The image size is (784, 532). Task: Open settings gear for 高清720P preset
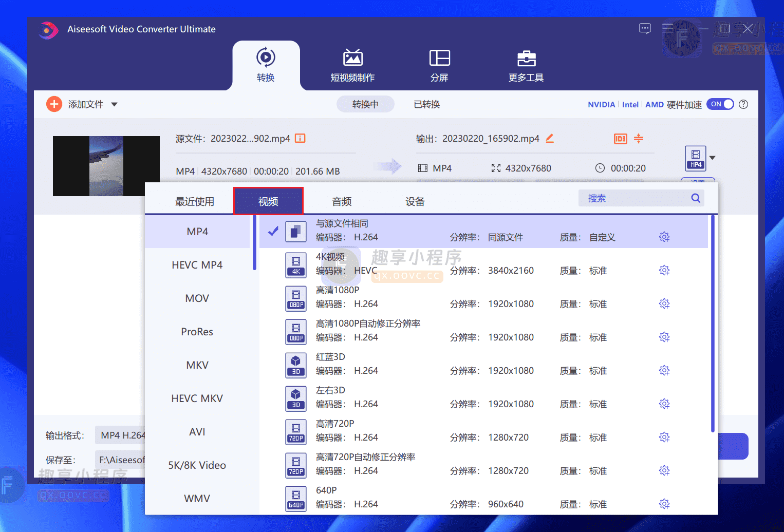[664, 438]
